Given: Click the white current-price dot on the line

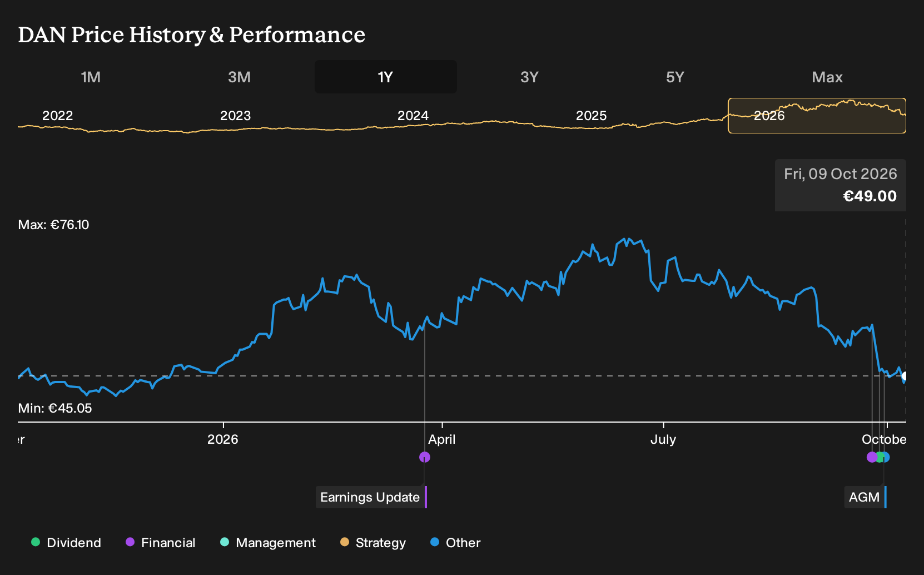Looking at the screenshot, I should [x=905, y=376].
